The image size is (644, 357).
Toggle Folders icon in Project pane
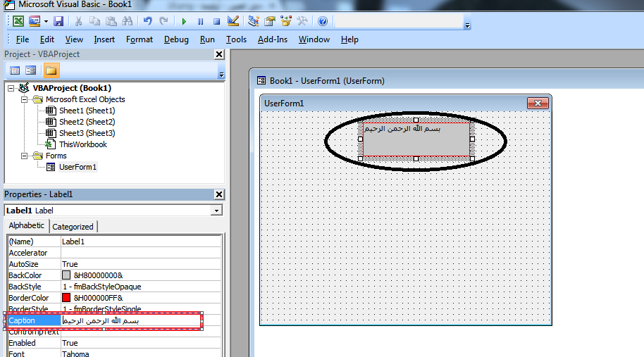(x=51, y=70)
